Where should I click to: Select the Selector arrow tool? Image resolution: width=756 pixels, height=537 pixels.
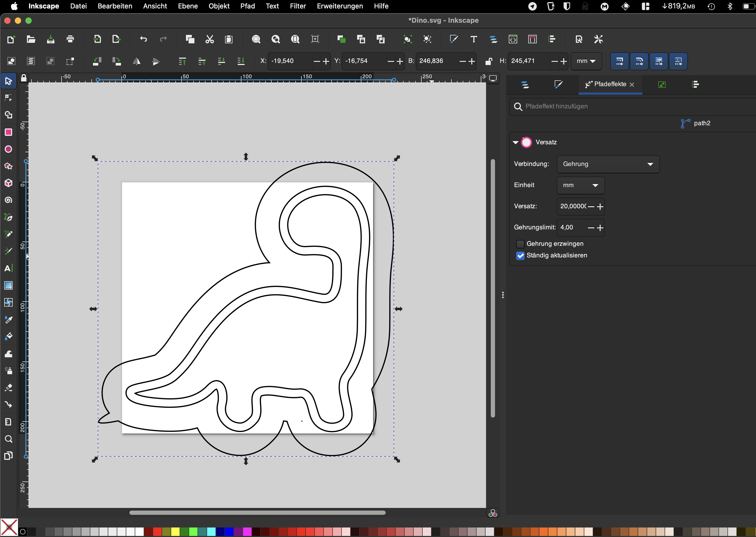pos(9,81)
